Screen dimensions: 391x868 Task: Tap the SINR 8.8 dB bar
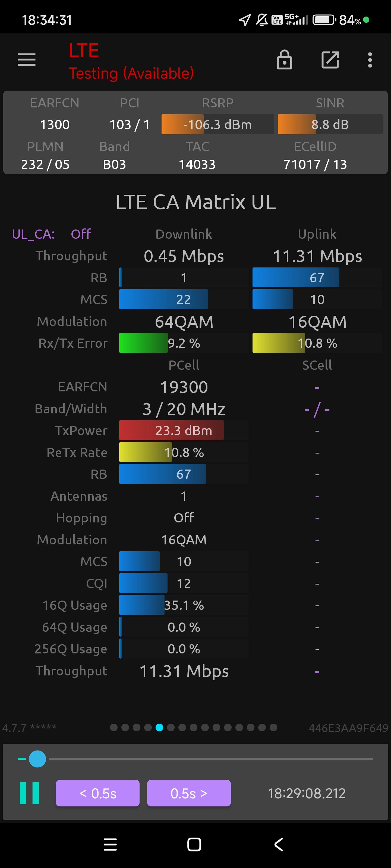(x=330, y=124)
